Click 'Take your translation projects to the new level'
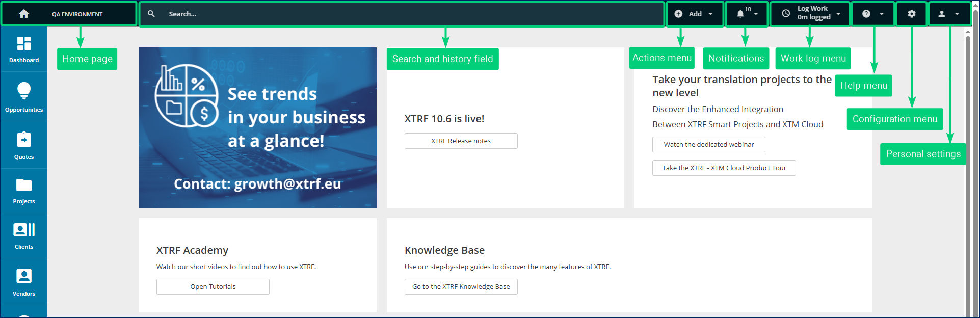 pos(742,86)
